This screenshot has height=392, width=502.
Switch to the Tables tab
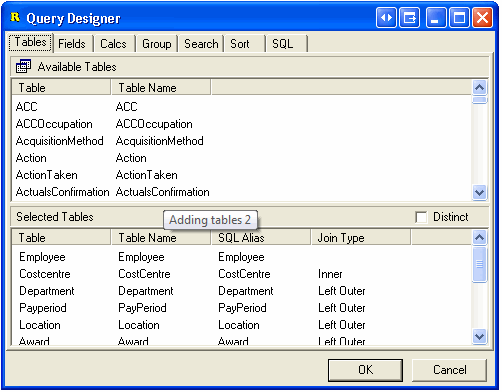tap(30, 43)
